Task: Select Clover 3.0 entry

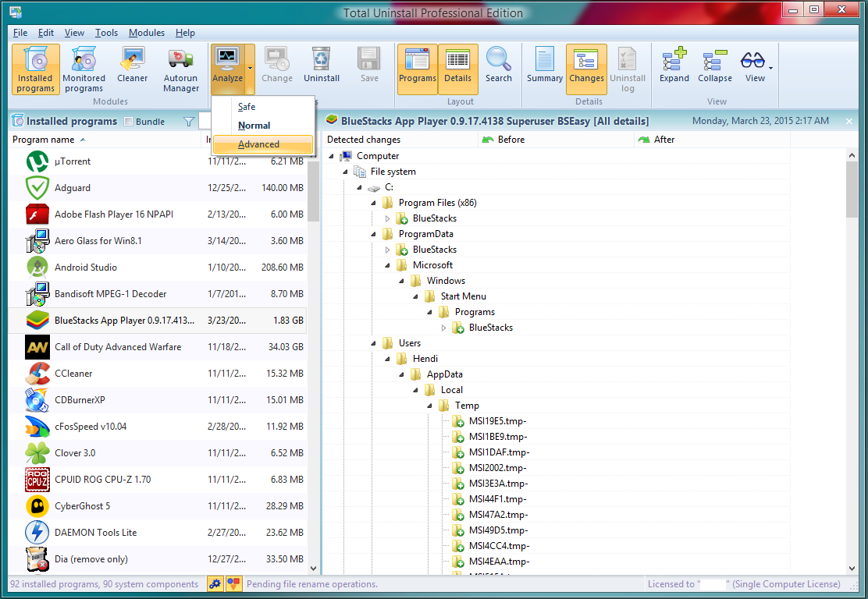Action: (x=158, y=453)
